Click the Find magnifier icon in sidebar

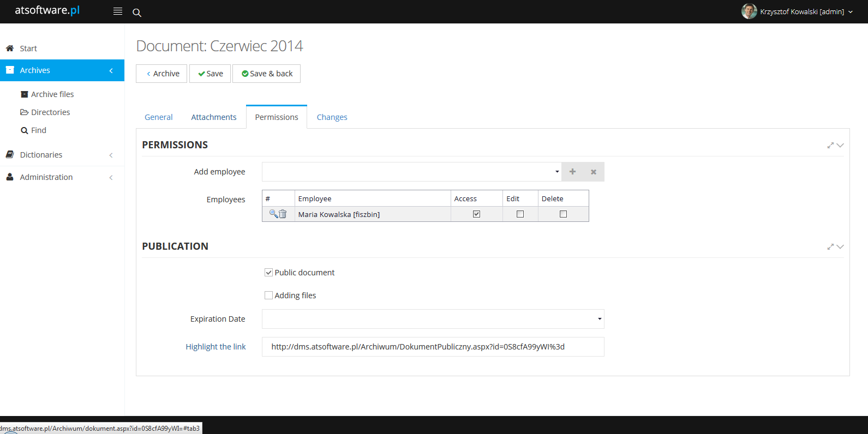[x=24, y=130]
